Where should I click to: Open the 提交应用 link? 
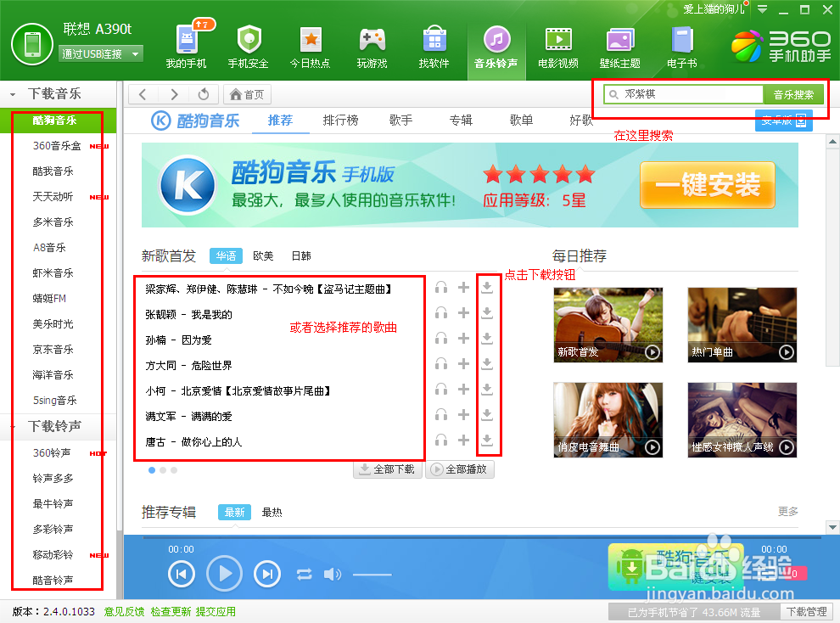(216, 612)
